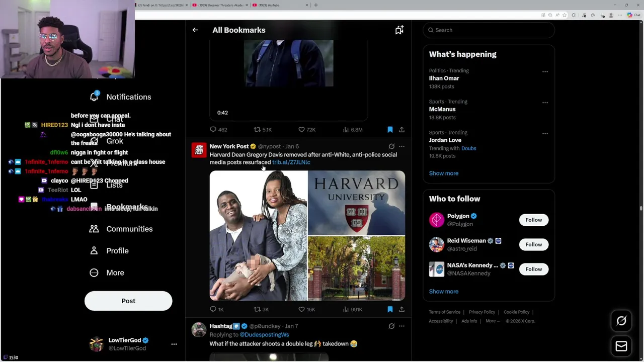This screenshot has height=362, width=644.
Task: Open the Cookie Policy footer link
Action: click(516, 312)
